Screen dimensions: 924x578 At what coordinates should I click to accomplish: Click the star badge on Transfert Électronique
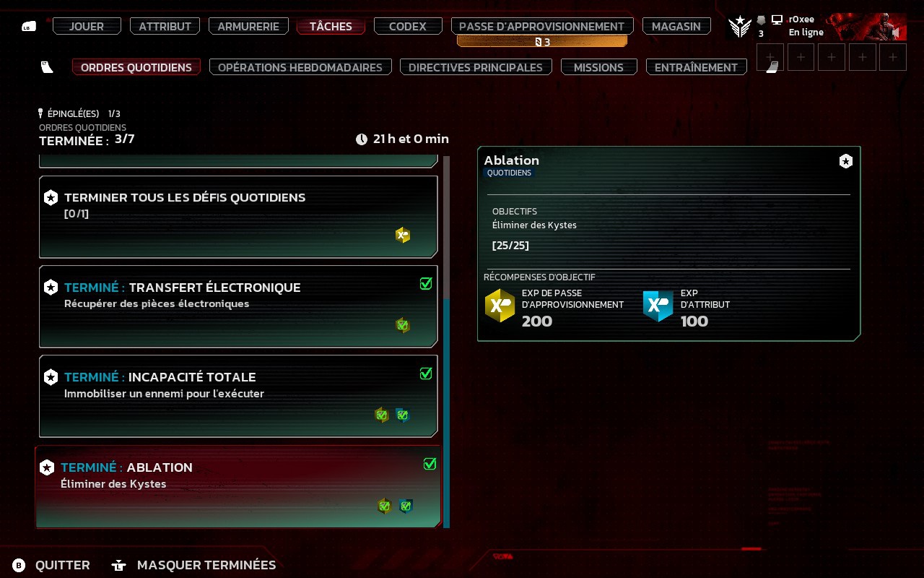click(x=51, y=288)
